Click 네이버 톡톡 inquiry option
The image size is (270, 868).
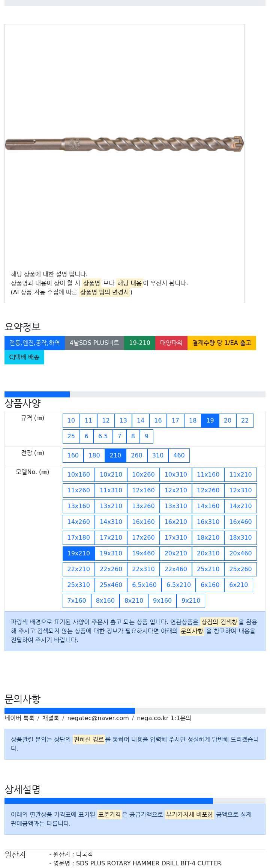(x=19, y=718)
